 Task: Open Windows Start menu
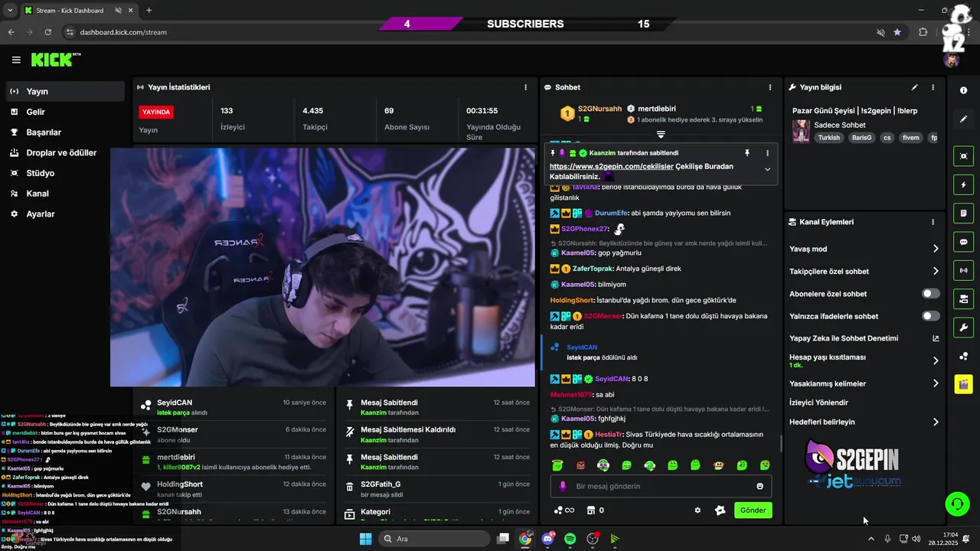tap(365, 539)
